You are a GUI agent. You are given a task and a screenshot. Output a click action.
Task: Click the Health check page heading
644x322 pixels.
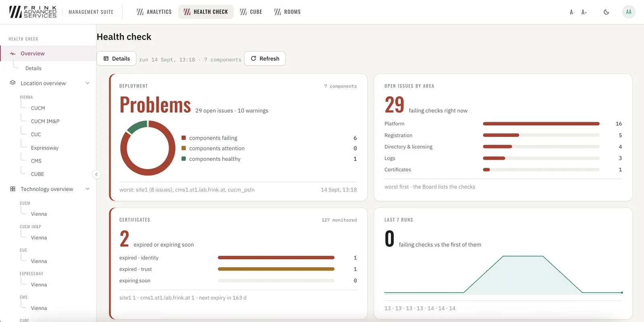click(x=124, y=37)
